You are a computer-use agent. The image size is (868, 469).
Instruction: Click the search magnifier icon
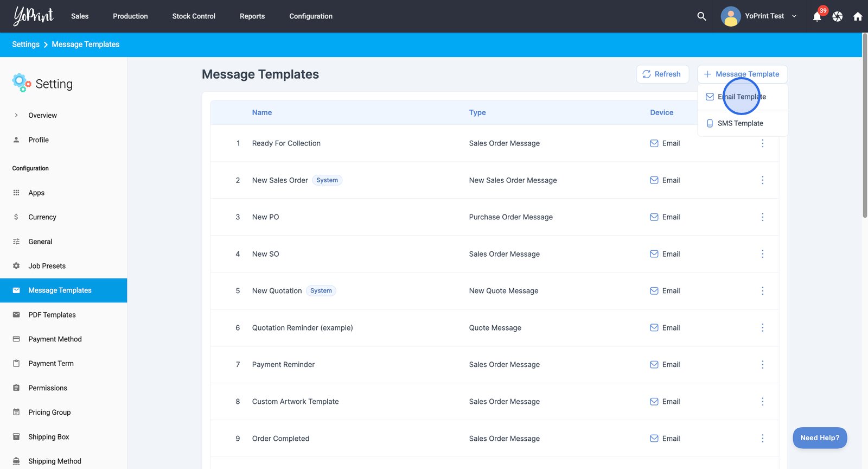701,16
